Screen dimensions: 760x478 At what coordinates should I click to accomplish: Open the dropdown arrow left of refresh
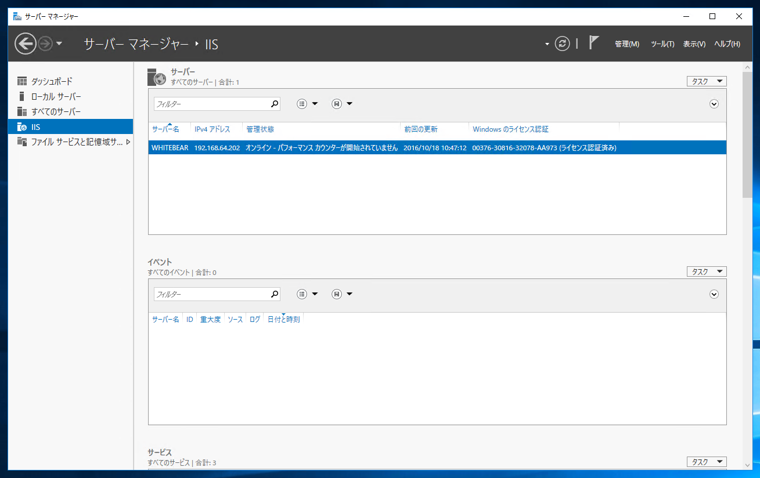[547, 44]
